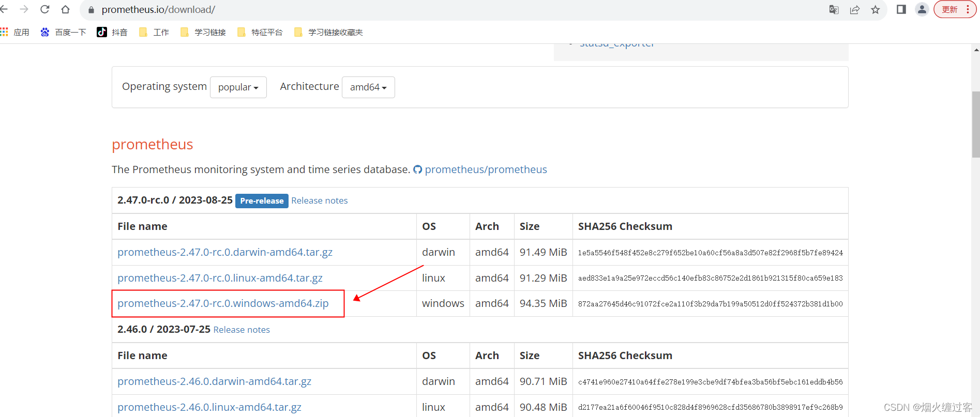Open the prometheus/prometheus GitHub link
This screenshot has width=980, height=417.
point(486,169)
